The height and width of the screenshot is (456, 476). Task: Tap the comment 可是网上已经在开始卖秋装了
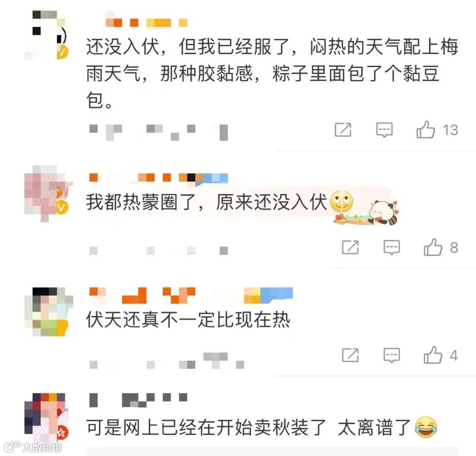(x=206, y=427)
